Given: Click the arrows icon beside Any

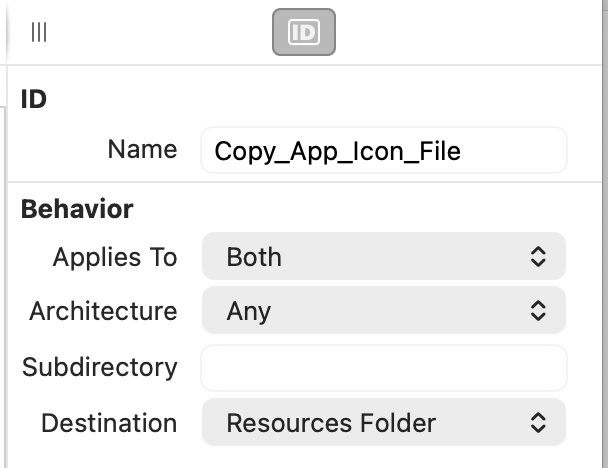Looking at the screenshot, I should coord(538,310).
